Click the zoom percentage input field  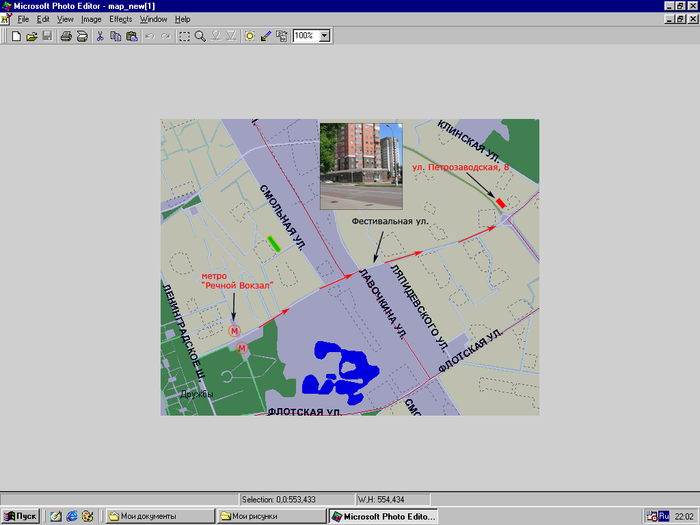pyautogui.click(x=305, y=36)
